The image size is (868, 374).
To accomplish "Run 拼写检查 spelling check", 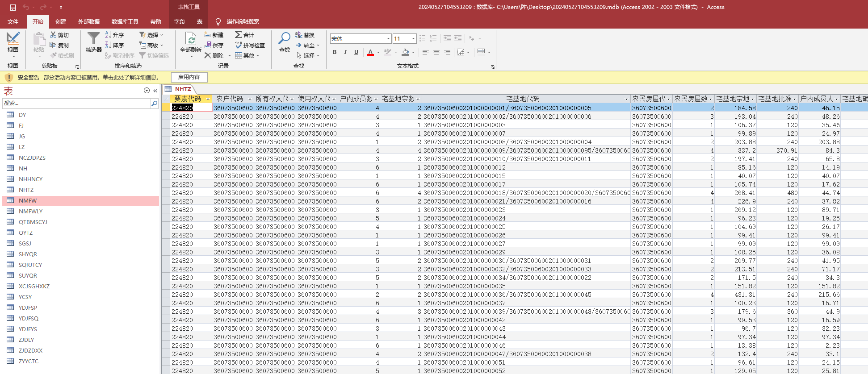I will (250, 45).
